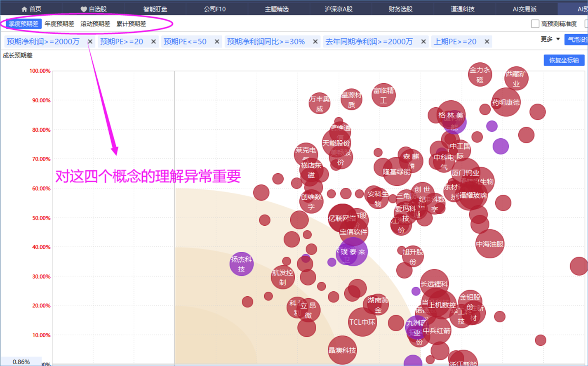Screen dimensions: 588x366
Task: Choose the 晶澳科技 bubble
Action: (342, 350)
